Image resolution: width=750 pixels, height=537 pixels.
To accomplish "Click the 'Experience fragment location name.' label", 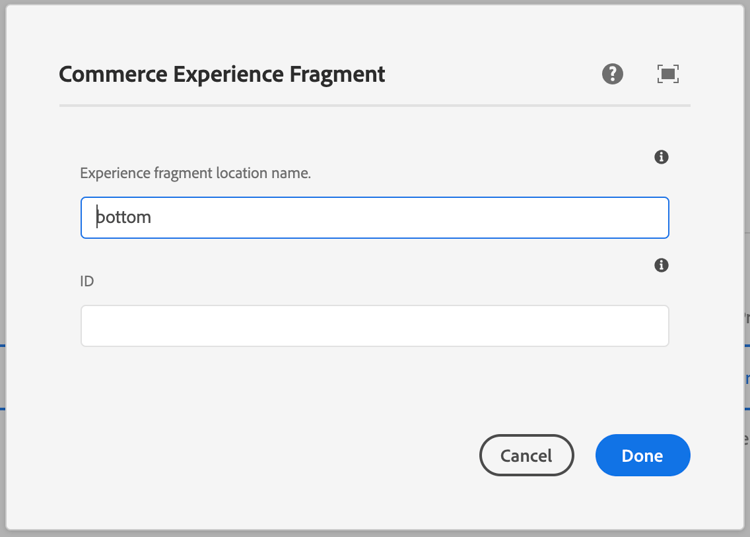I will 195,173.
